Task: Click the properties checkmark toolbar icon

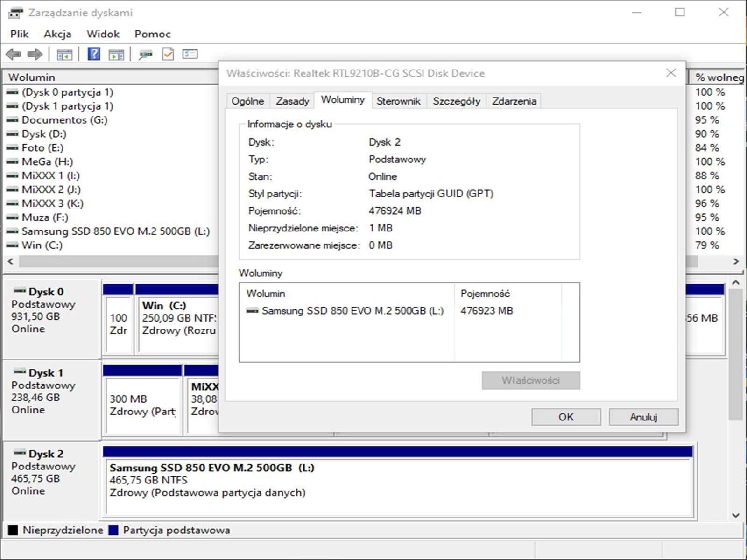Action: pyautogui.click(x=168, y=54)
